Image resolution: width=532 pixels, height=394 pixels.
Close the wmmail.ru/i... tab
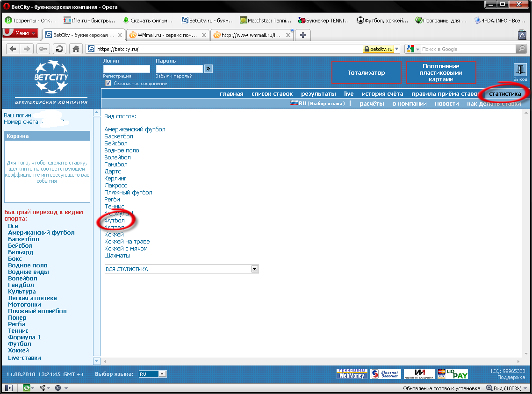[288, 35]
